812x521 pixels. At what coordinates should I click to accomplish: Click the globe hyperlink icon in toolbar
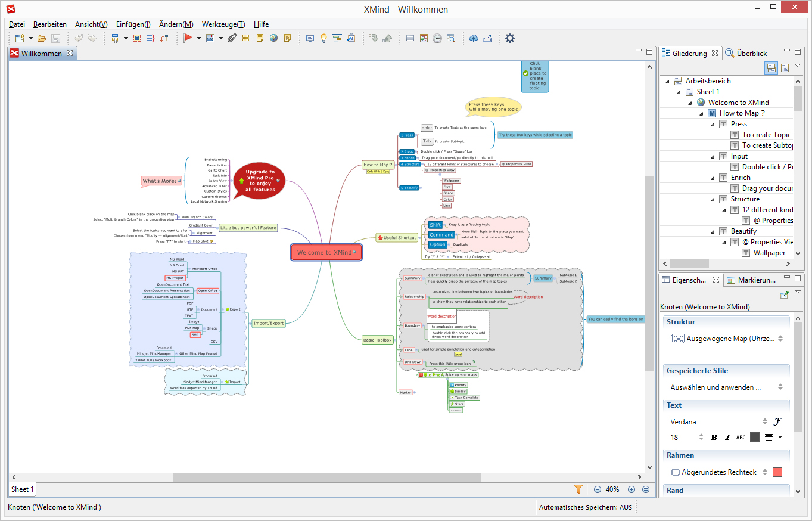(273, 38)
